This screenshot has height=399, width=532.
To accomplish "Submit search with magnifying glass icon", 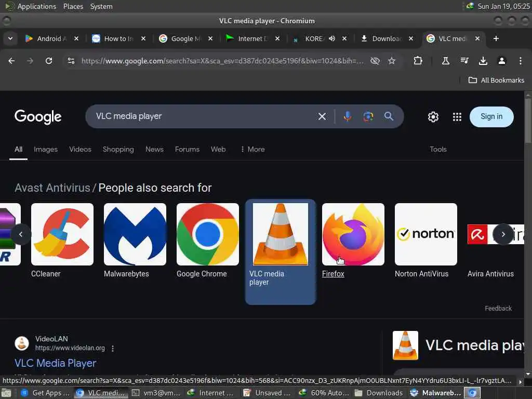I will [x=389, y=116].
